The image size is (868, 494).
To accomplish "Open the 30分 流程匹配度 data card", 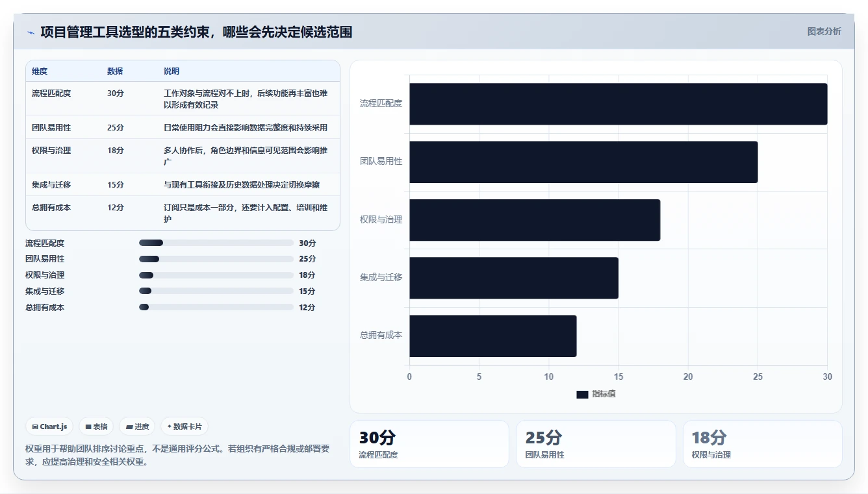I will 429,444.
